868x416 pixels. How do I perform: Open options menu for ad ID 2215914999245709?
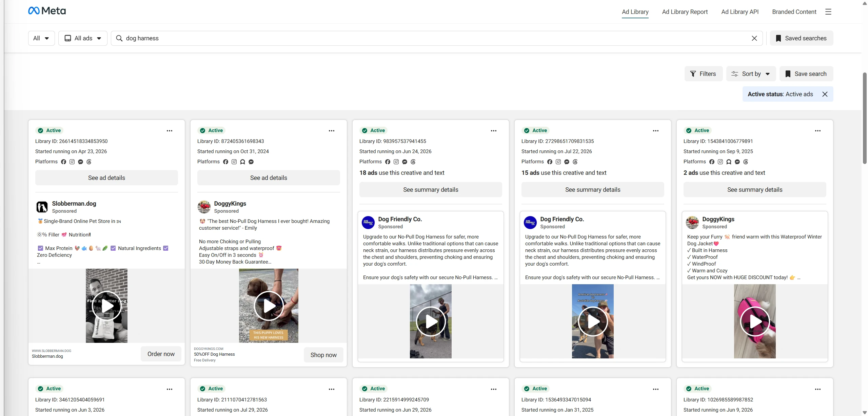click(494, 389)
